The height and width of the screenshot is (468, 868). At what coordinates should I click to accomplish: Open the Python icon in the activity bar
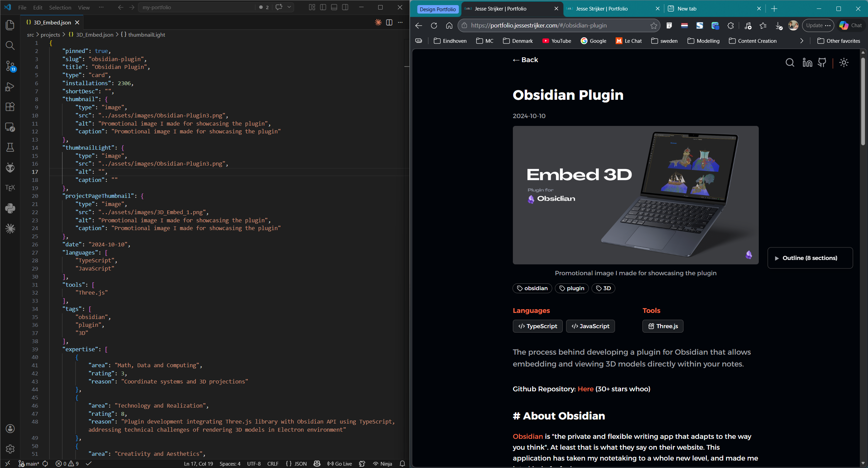click(10, 208)
